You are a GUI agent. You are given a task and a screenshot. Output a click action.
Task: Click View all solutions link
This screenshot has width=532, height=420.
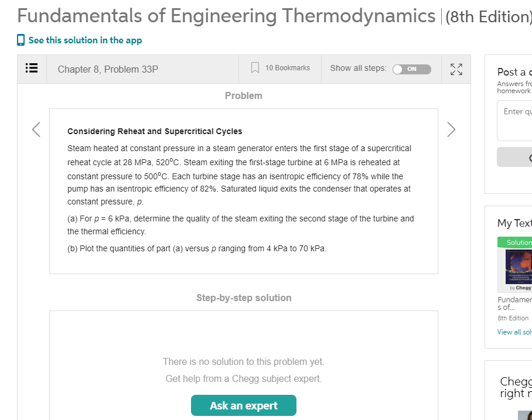(x=514, y=332)
